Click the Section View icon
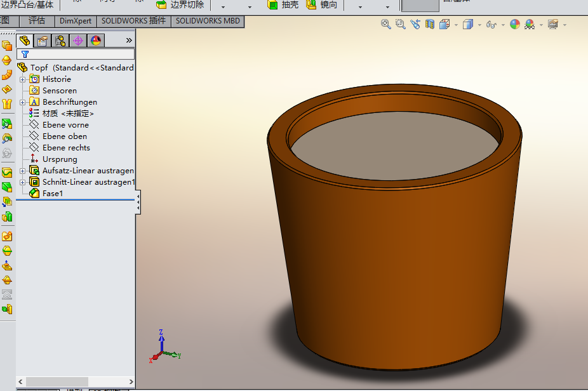The image size is (588, 391). tap(430, 24)
